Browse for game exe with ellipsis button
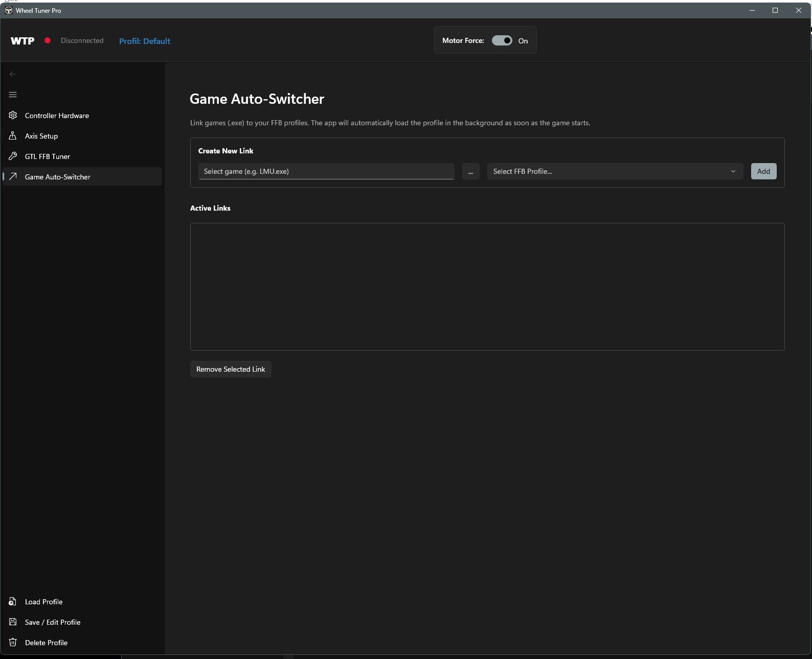Viewport: 812px width, 659px height. click(470, 171)
